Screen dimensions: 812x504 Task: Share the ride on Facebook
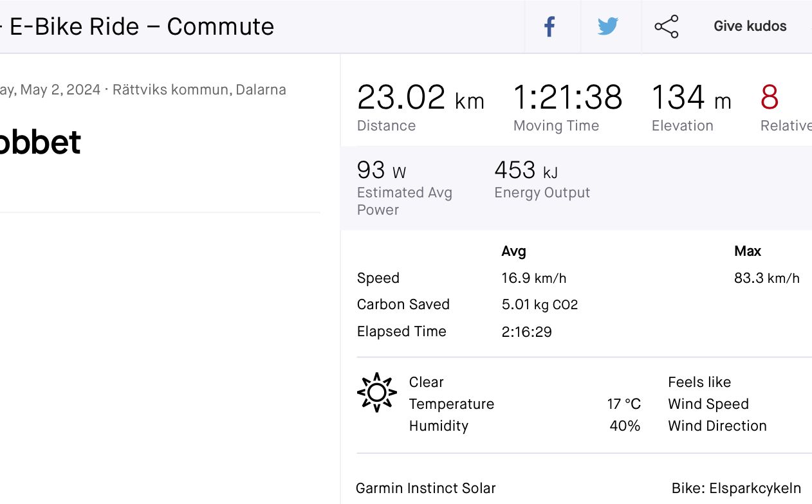(549, 27)
